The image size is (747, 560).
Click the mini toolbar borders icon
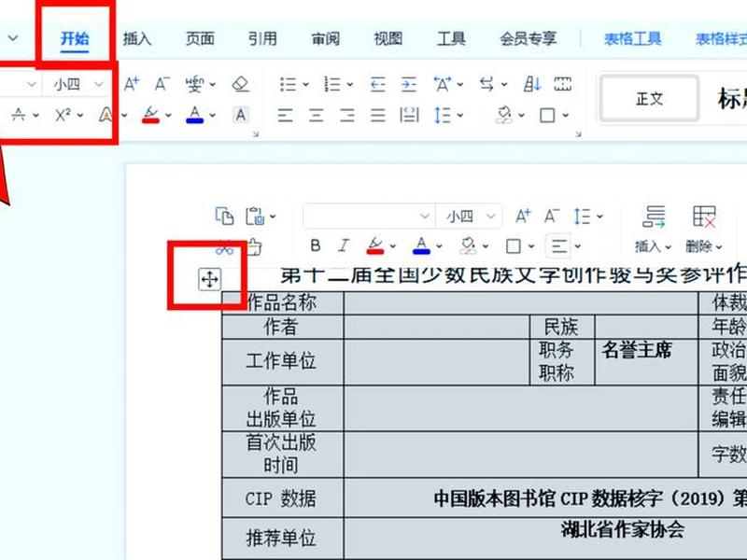tap(513, 246)
